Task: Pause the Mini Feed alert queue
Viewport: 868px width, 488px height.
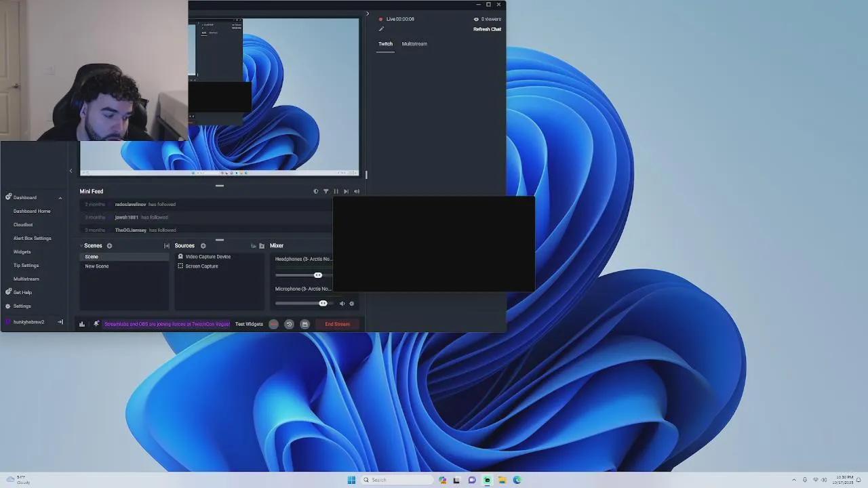Action: coord(336,192)
